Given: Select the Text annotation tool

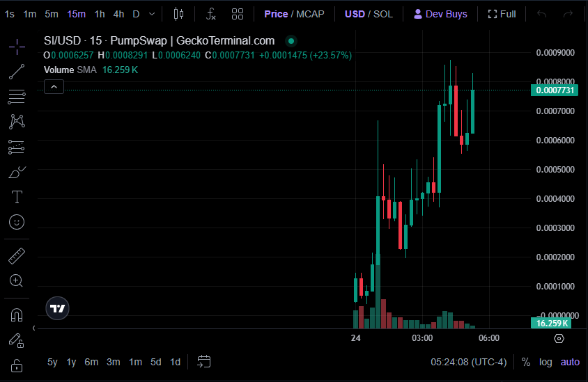Looking at the screenshot, I should tap(17, 197).
